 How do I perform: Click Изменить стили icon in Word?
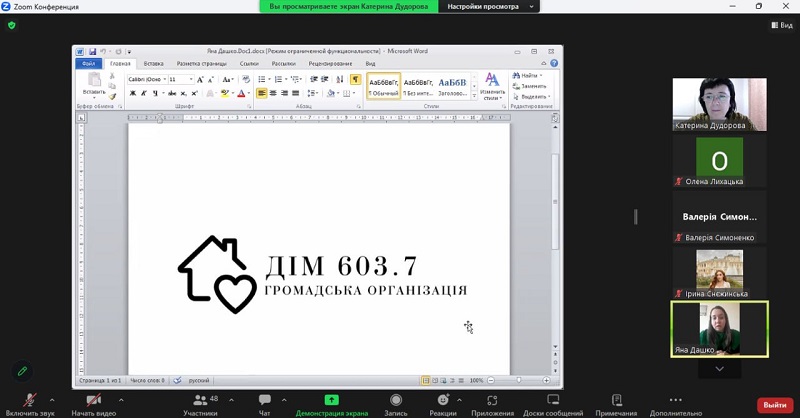point(492,86)
